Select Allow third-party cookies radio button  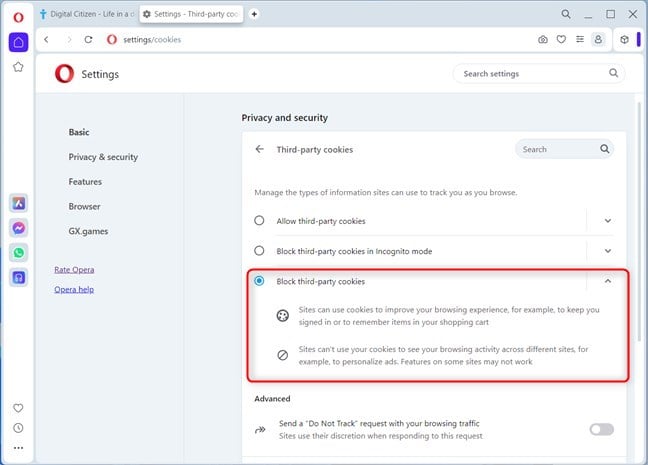pos(259,221)
